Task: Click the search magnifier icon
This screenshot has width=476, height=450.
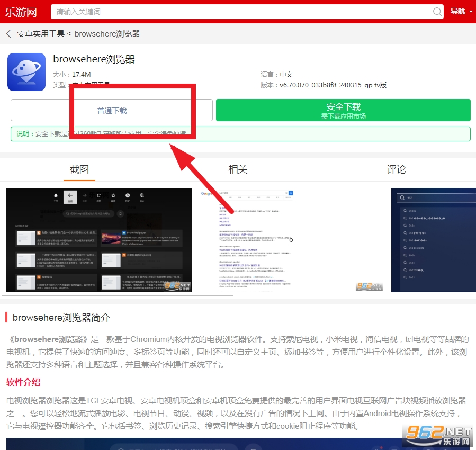Action: [437, 12]
